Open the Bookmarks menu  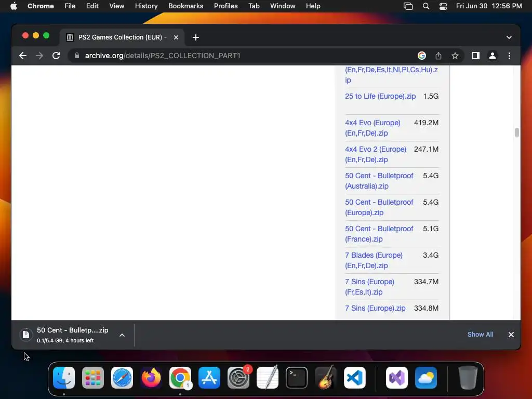tap(186, 6)
